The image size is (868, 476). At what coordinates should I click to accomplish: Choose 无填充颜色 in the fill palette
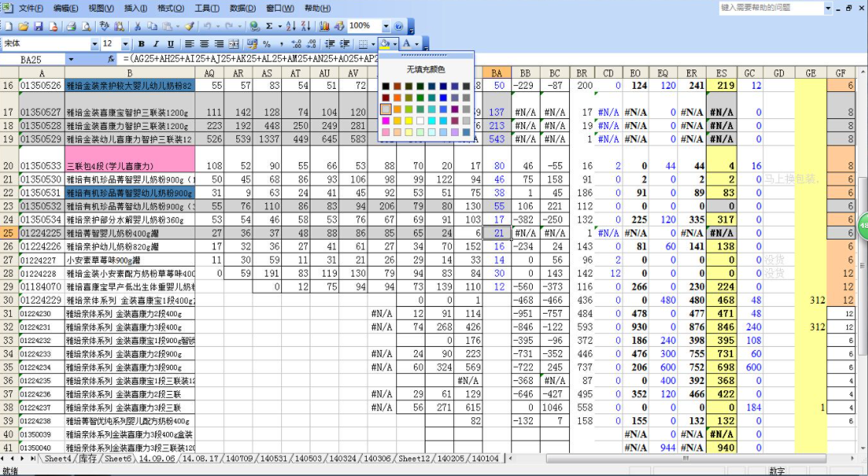click(427, 68)
